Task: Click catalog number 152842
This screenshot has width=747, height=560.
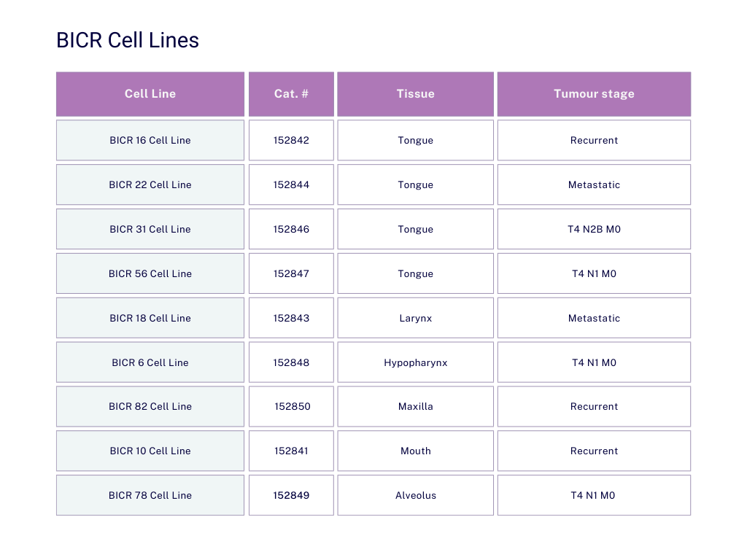Action: [x=291, y=140]
